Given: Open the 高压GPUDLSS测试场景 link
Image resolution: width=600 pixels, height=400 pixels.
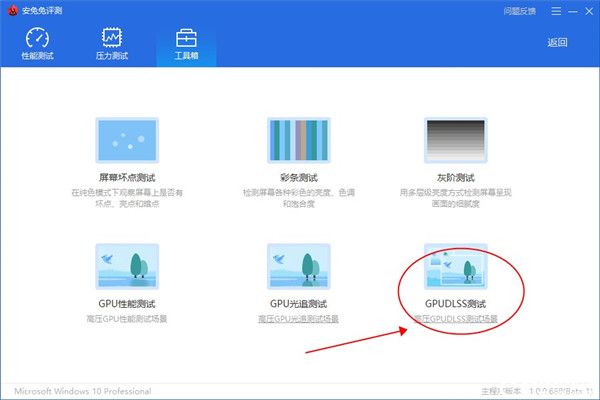Looking at the screenshot, I should click(455, 318).
